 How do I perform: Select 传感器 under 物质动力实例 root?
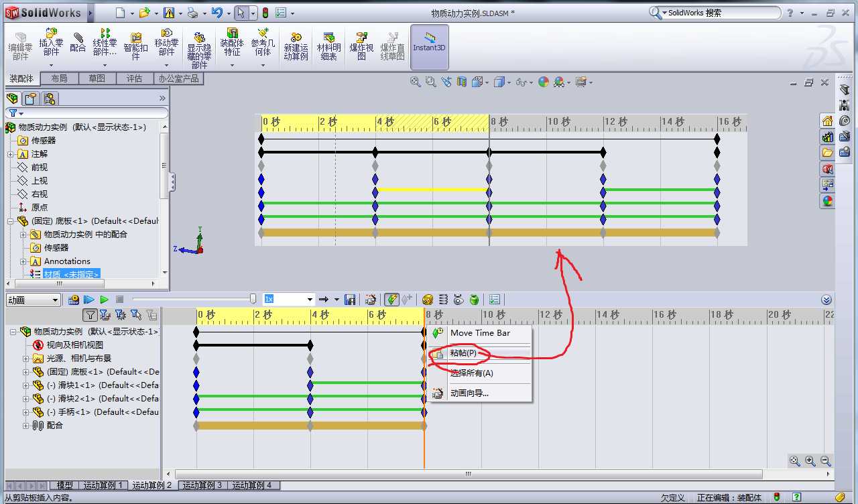43,141
